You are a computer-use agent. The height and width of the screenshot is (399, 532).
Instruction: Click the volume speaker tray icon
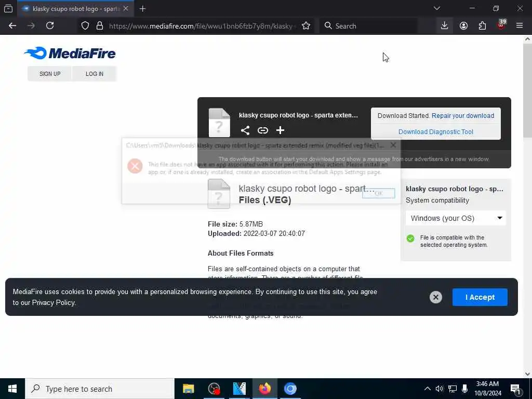(440, 389)
